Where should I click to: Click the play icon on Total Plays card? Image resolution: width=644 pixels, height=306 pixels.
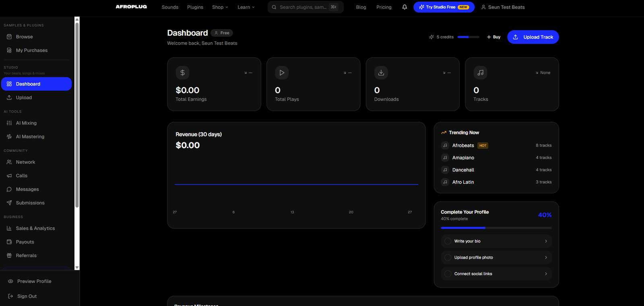[282, 73]
